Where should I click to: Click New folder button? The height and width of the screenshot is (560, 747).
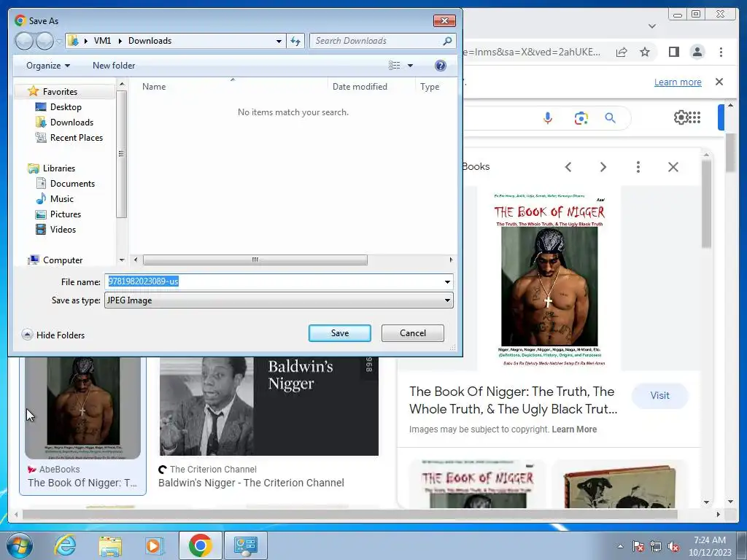click(114, 66)
